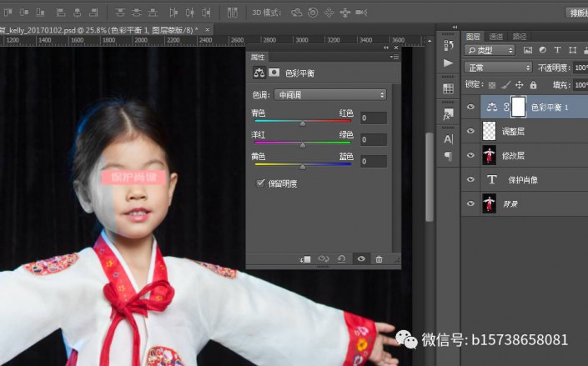Click the align top edges icon
Viewport: 588px width, 366px height.
8,13
